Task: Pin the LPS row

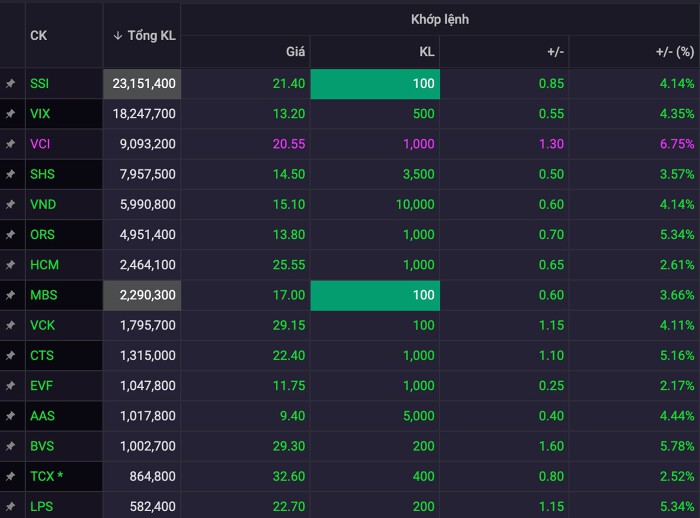Action: 10,506
